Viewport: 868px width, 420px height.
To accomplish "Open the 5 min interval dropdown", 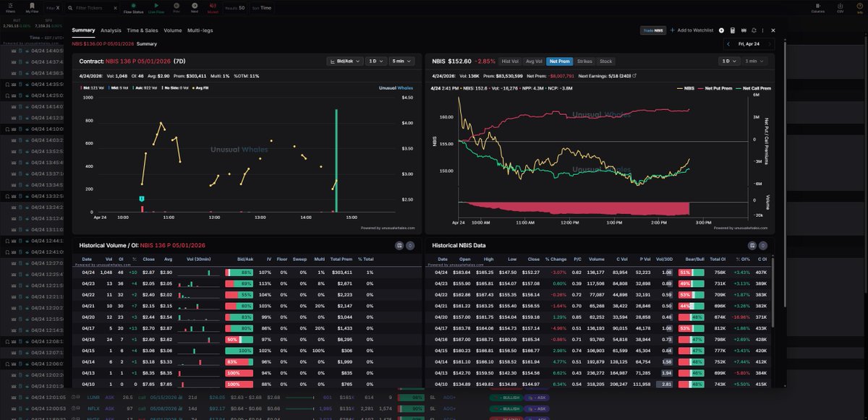I will (x=403, y=61).
